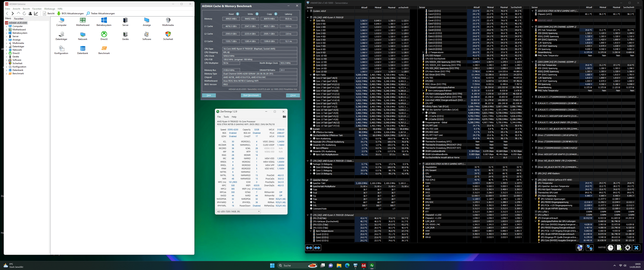
Task: Show hidden tray icons chevron
Action: 614,265
